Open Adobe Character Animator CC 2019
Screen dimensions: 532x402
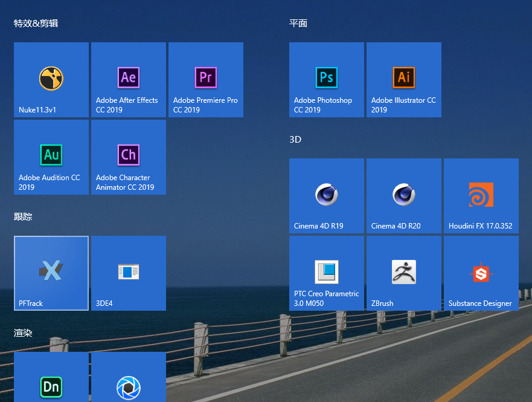129,157
